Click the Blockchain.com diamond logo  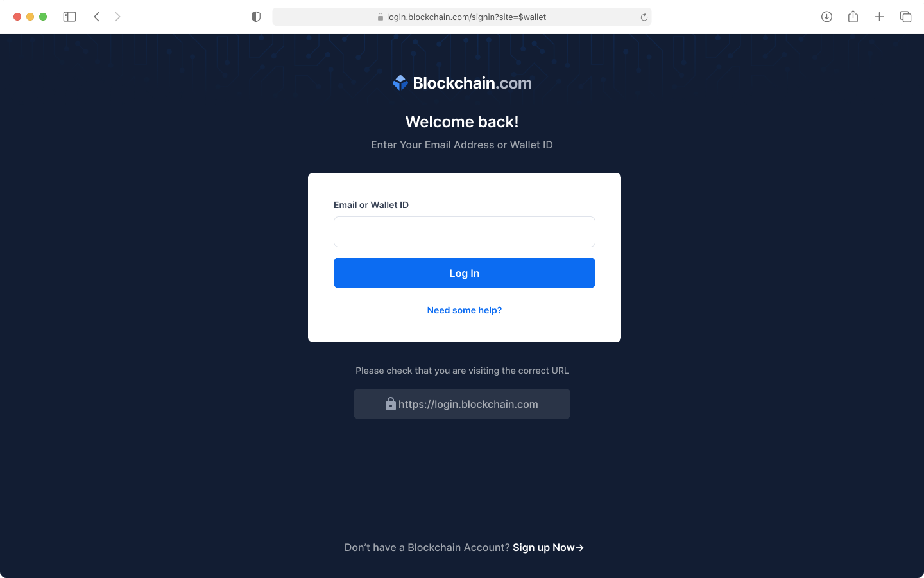click(400, 83)
